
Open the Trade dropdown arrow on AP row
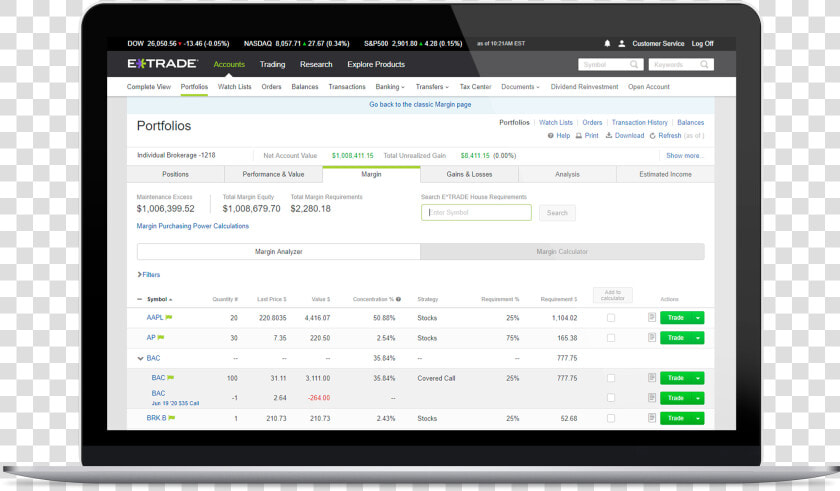pyautogui.click(x=698, y=338)
